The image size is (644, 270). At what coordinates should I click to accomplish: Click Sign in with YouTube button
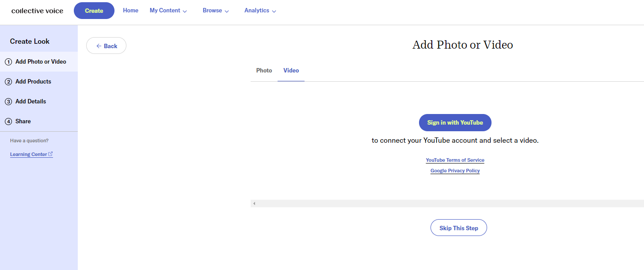[455, 122]
